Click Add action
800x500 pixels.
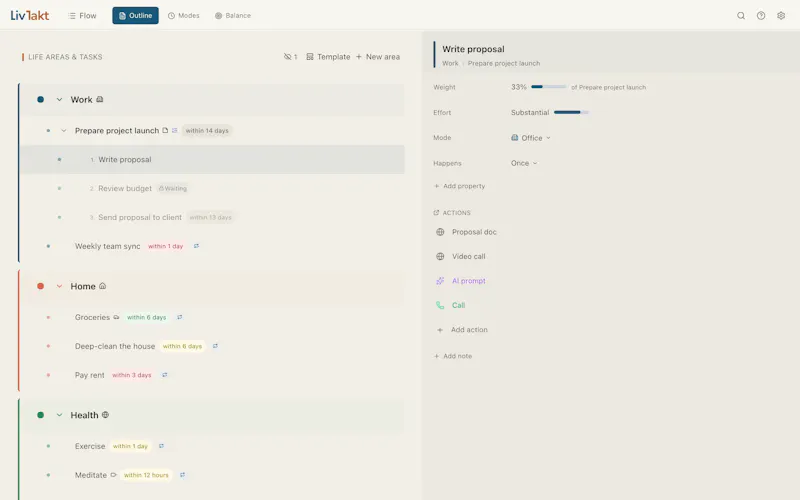pyautogui.click(x=462, y=330)
